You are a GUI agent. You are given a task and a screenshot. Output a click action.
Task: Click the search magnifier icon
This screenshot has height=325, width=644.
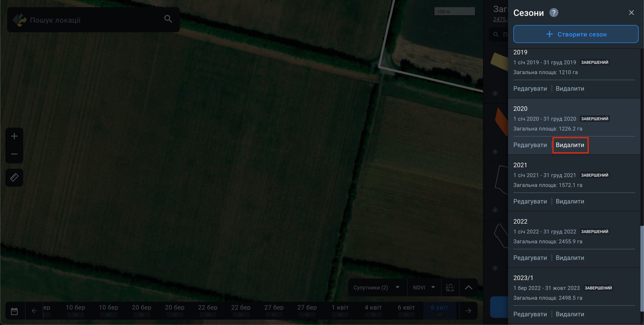168,19
